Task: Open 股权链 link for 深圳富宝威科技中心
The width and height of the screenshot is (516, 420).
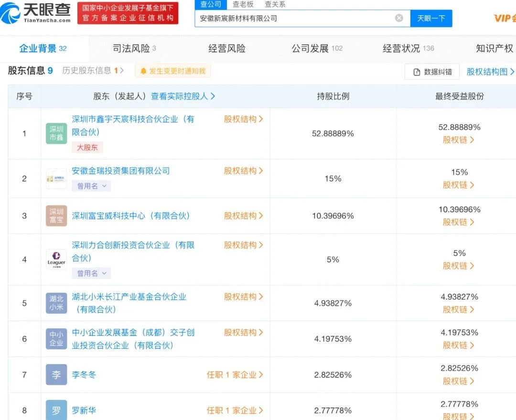Action: (459, 222)
